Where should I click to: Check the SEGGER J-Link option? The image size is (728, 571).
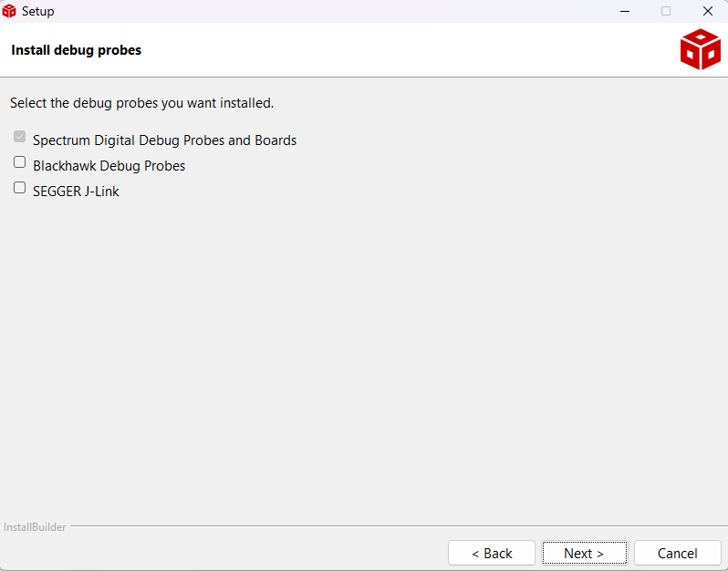[x=19, y=188]
